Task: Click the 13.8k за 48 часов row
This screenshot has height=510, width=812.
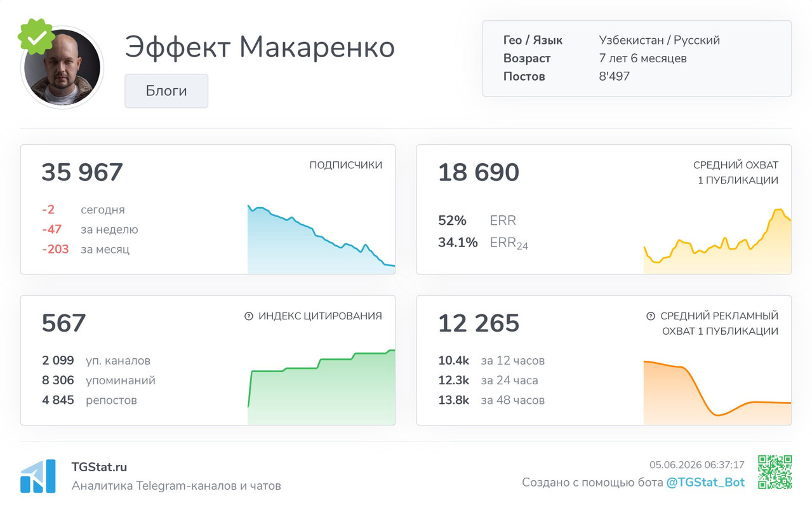Action: [x=491, y=400]
